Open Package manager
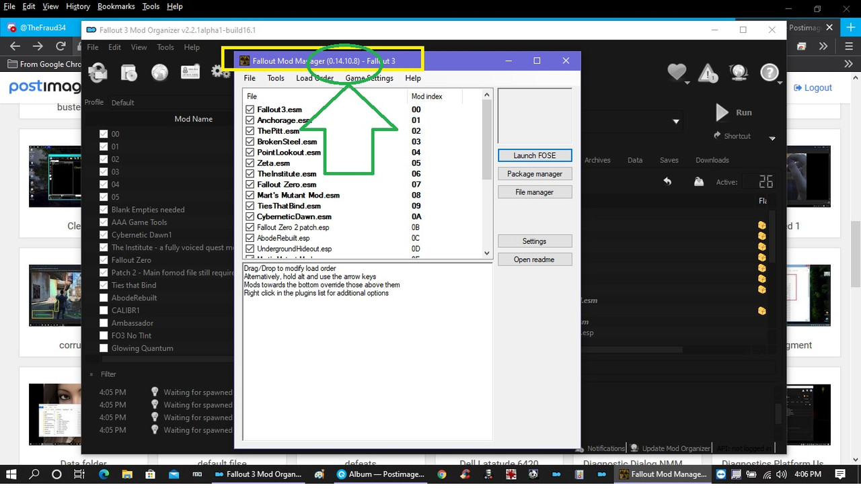Viewport: 861px width, 504px height. point(535,173)
